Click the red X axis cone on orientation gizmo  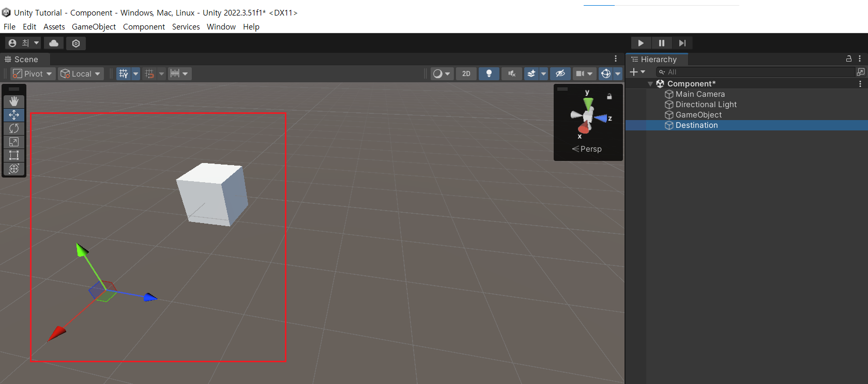click(584, 128)
